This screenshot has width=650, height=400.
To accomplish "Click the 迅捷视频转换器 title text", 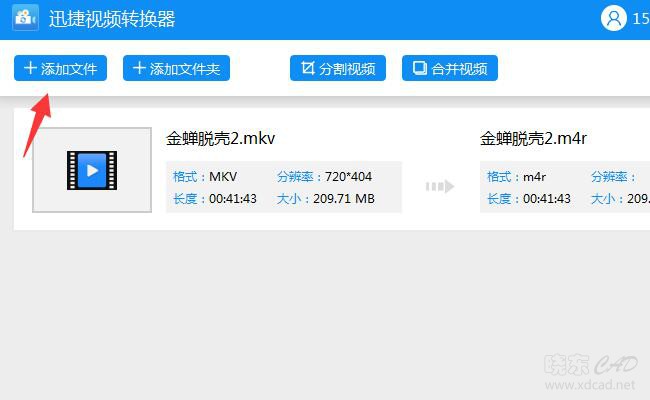I will pos(112,19).
